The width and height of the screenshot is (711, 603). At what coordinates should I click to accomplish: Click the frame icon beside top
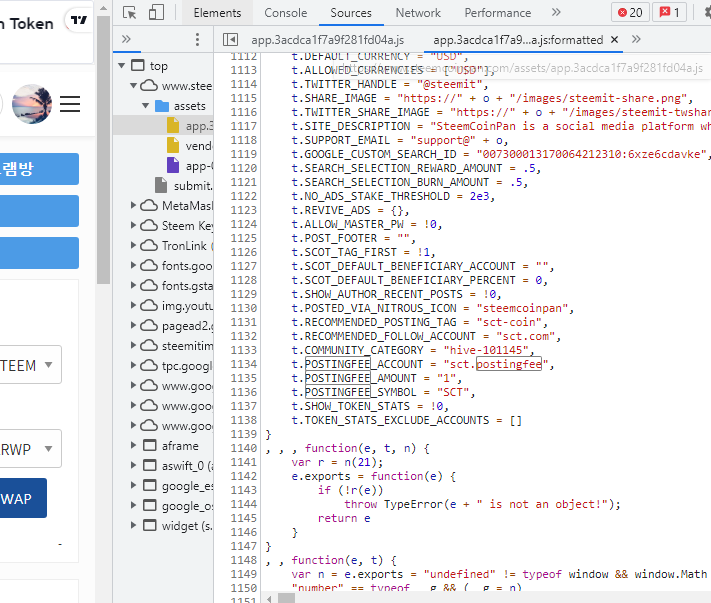[x=138, y=65]
